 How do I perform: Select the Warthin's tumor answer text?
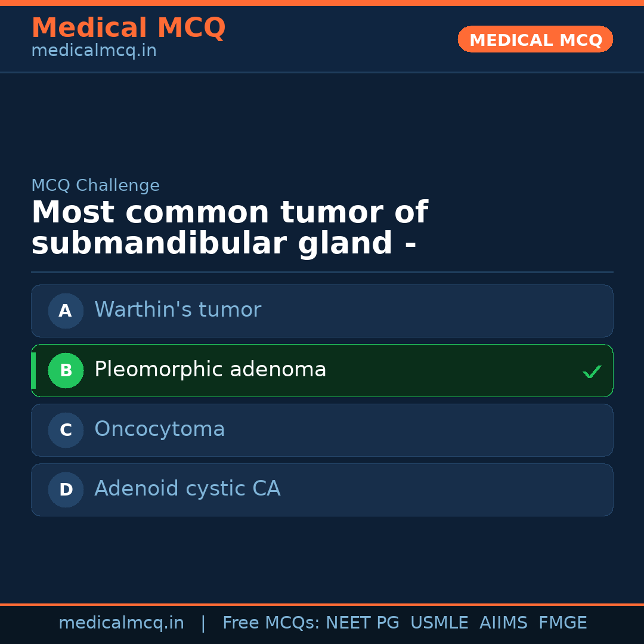coord(178,310)
